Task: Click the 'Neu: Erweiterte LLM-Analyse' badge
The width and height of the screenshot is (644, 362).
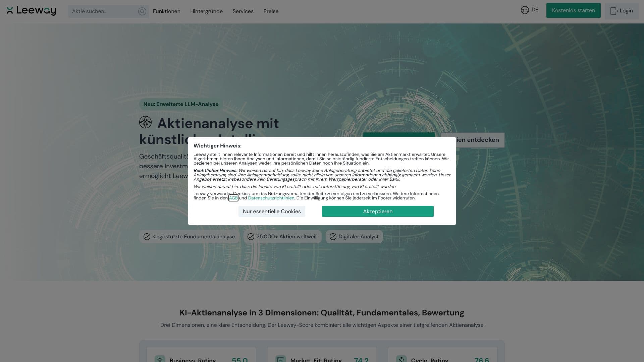Action: 181,104
